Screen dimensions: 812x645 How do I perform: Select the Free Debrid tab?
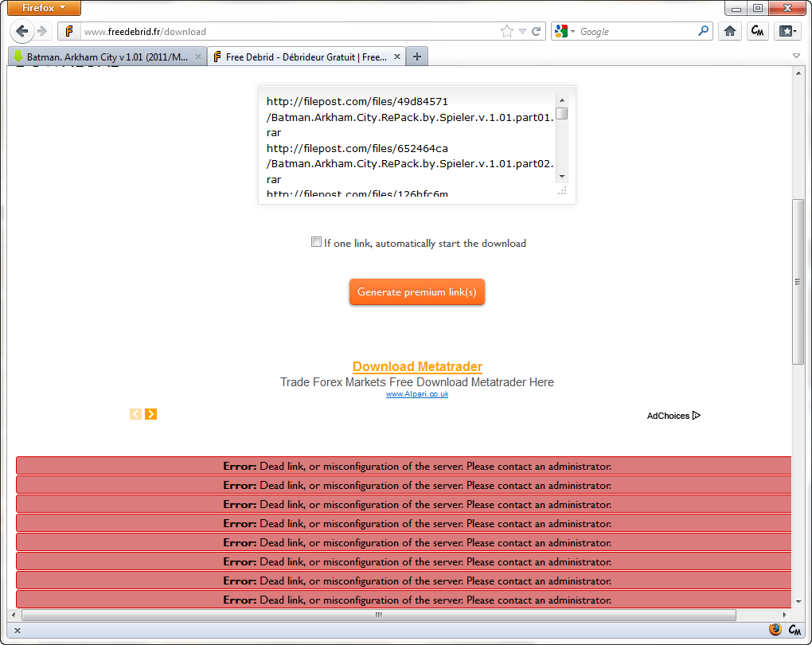tap(306, 57)
